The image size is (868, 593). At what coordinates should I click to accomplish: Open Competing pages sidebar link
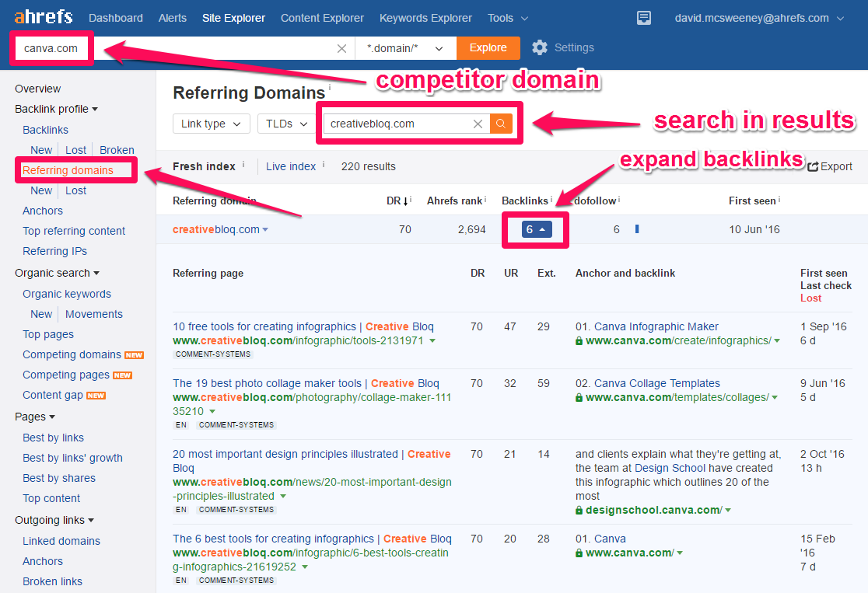[x=66, y=375]
